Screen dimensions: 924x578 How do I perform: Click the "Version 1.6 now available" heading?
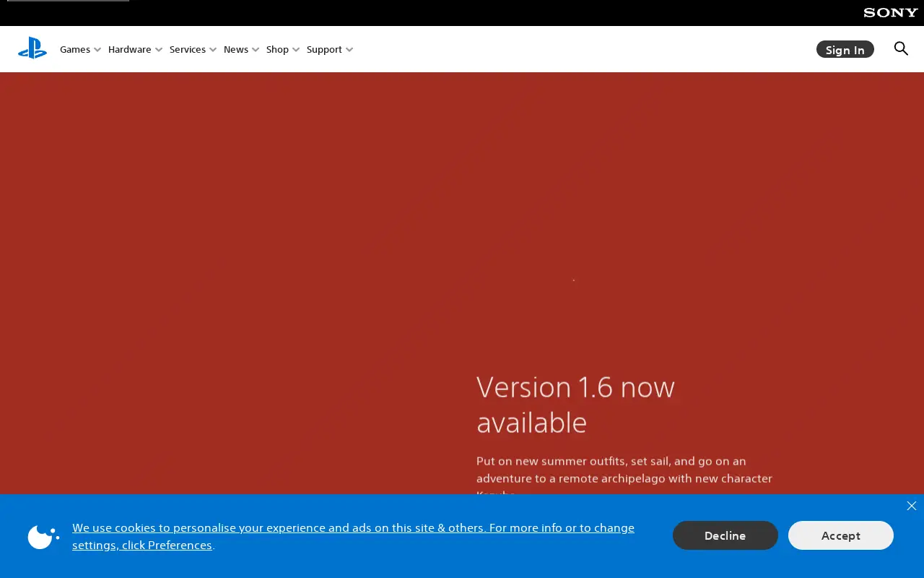pos(576,405)
